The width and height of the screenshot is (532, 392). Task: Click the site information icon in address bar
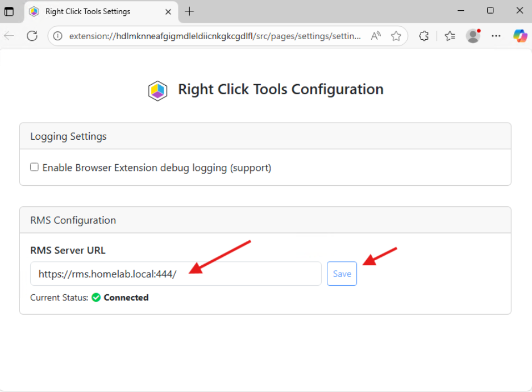pyautogui.click(x=57, y=35)
